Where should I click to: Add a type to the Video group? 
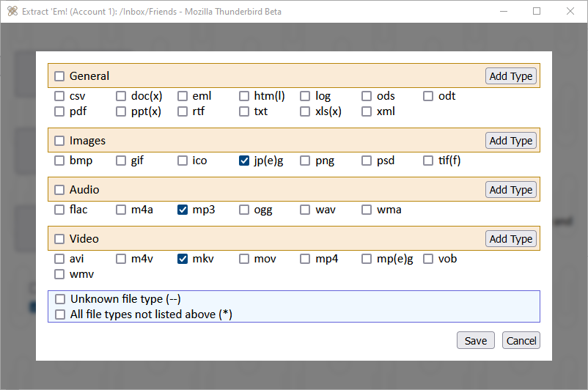[511, 239]
